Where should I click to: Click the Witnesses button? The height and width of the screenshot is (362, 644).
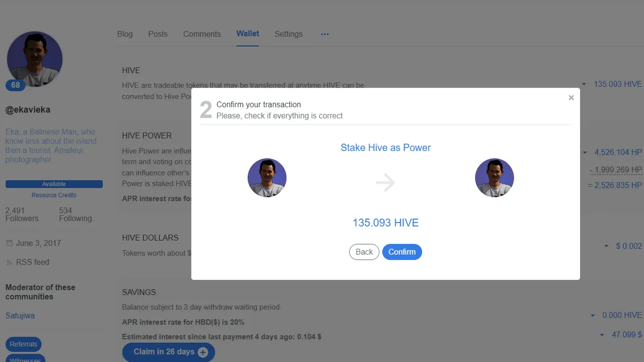click(25, 359)
